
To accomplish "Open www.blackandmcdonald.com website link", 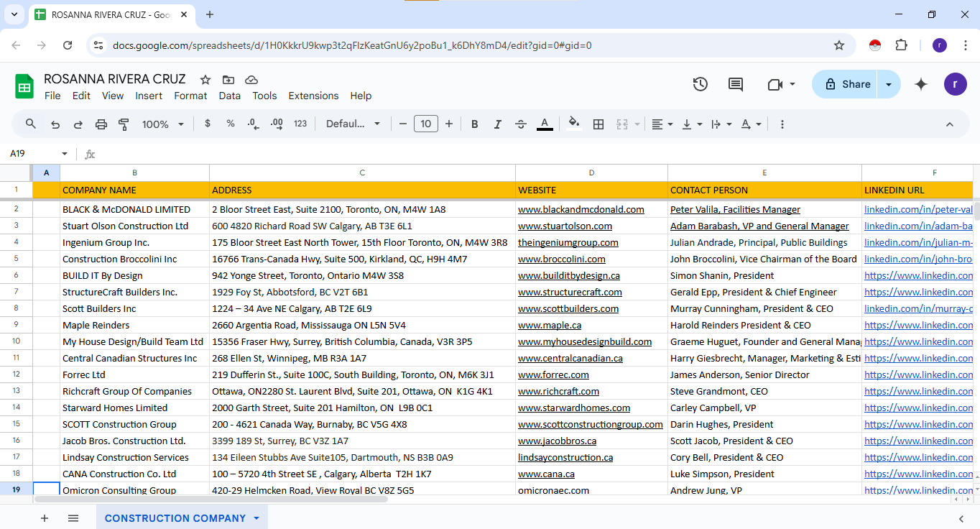I will 581,210.
